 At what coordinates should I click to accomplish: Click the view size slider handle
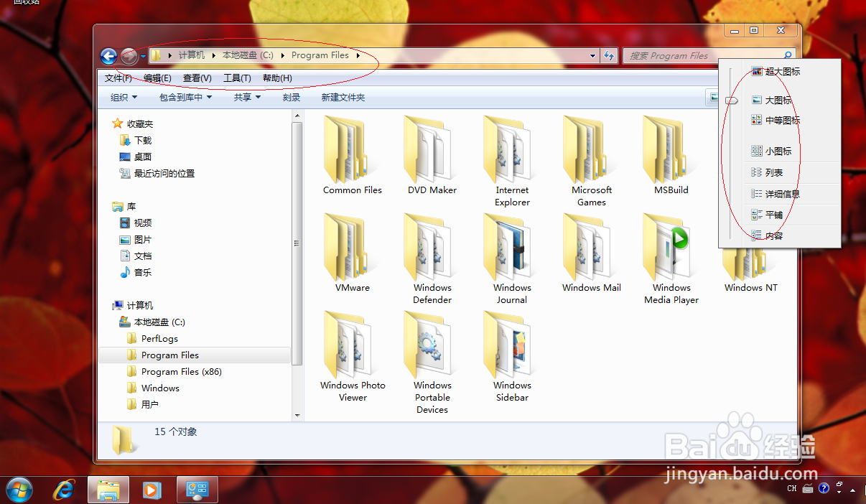732,101
